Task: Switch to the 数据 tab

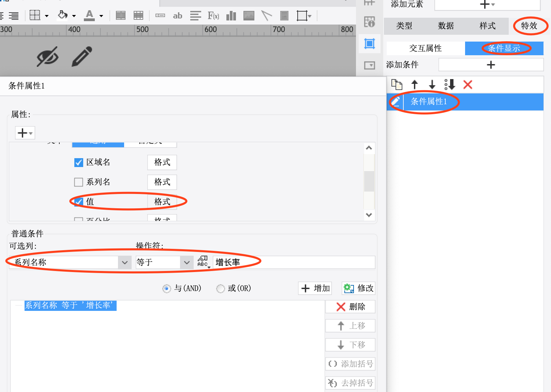Action: 446,26
